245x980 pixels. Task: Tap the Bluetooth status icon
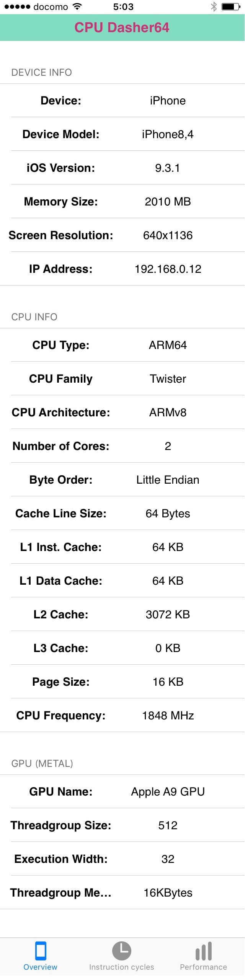pos(214,7)
